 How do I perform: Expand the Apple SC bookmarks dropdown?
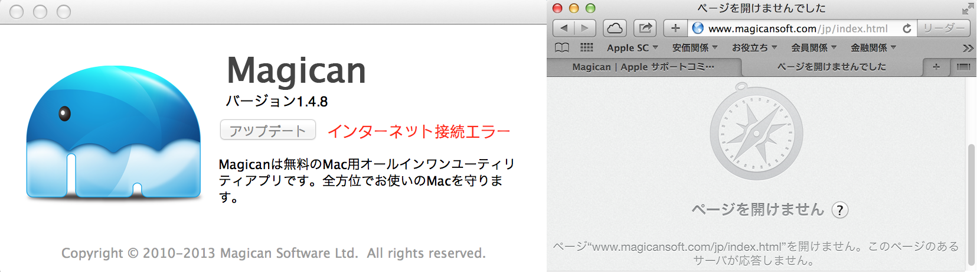click(x=632, y=47)
